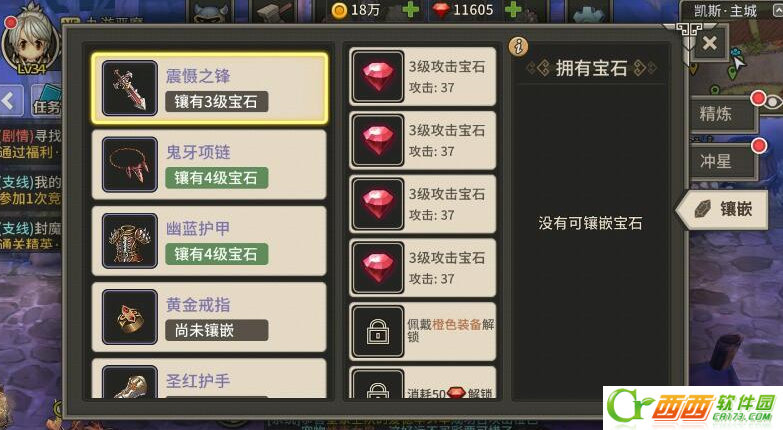Collapse the left panel with arrow
The image size is (783, 430).
coord(10,101)
